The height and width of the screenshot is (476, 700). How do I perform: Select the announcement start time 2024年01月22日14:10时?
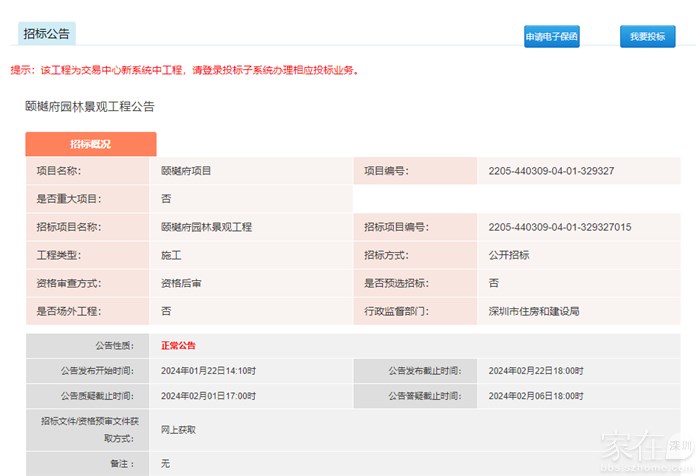[209, 371]
